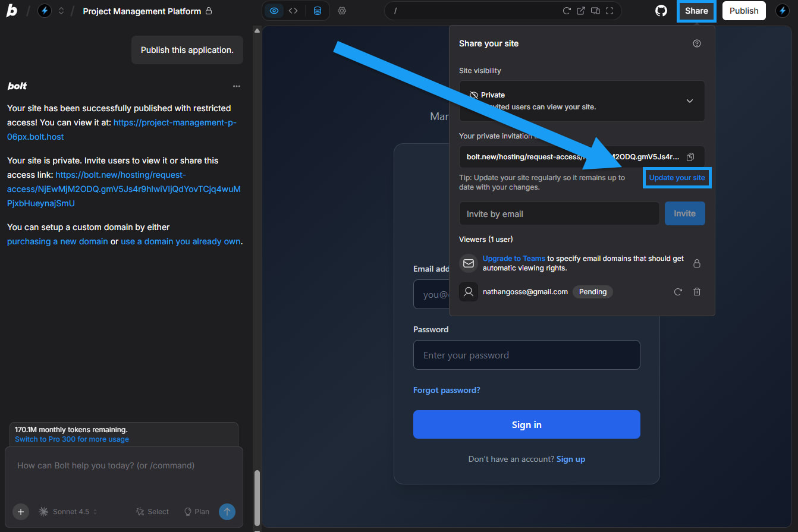Click the Project Management Platform title
Image resolution: width=798 pixels, height=532 pixels.
(x=142, y=11)
